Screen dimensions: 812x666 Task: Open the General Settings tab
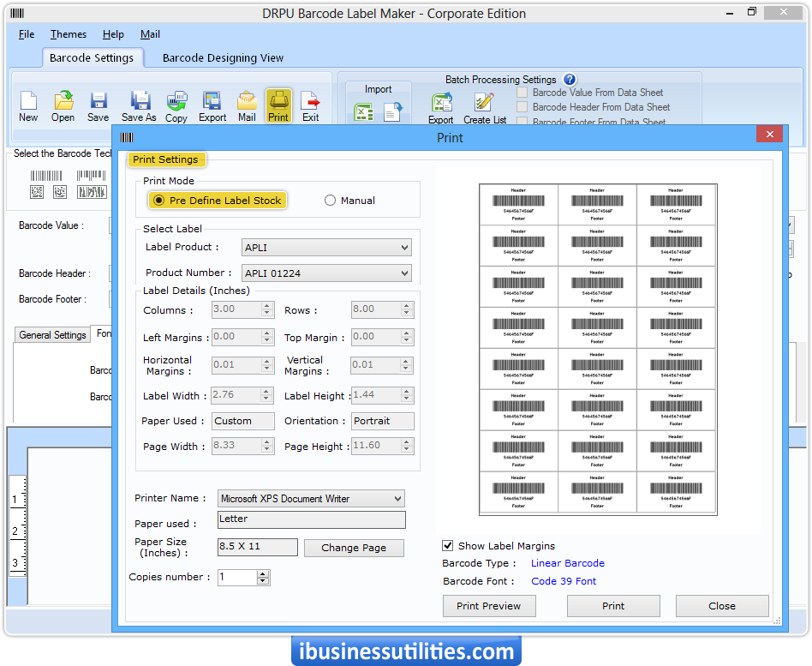coord(52,335)
